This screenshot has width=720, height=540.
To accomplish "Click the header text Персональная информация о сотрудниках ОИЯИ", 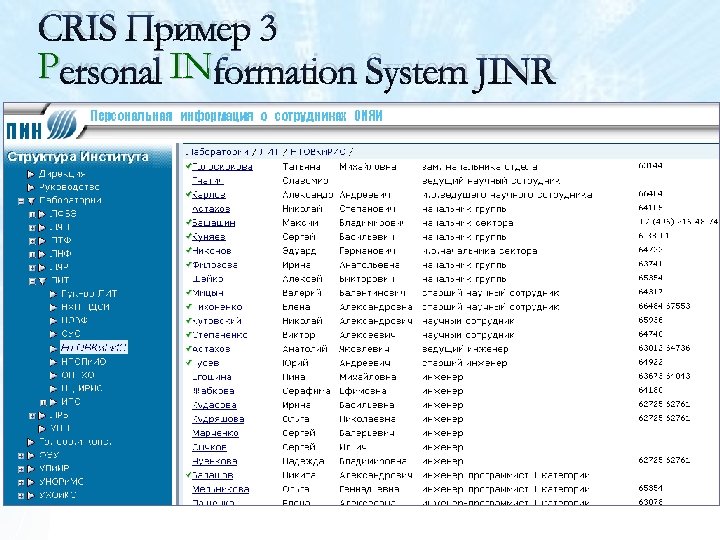I will [236, 116].
